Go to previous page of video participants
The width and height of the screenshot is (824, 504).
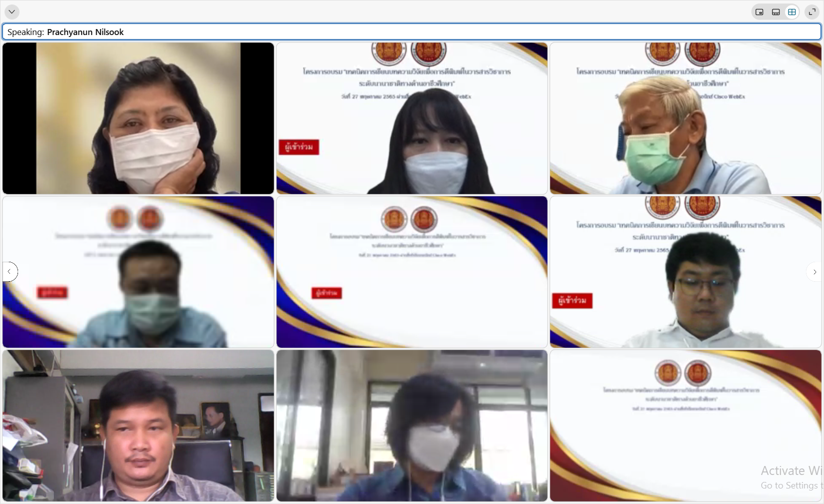(10, 272)
